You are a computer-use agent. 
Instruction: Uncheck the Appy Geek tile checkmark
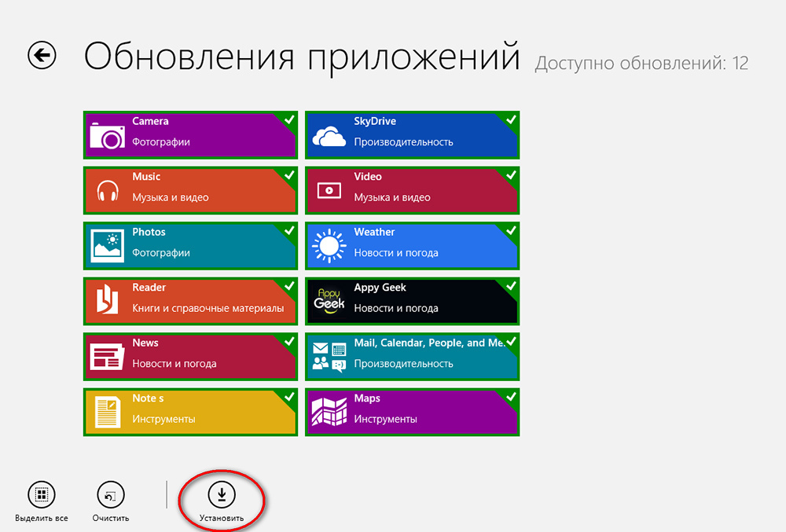coord(511,286)
